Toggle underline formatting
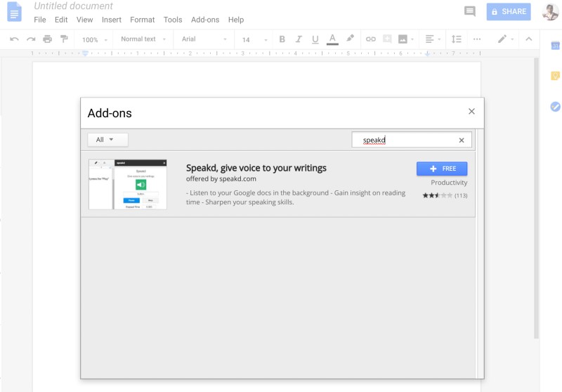 pyautogui.click(x=315, y=39)
